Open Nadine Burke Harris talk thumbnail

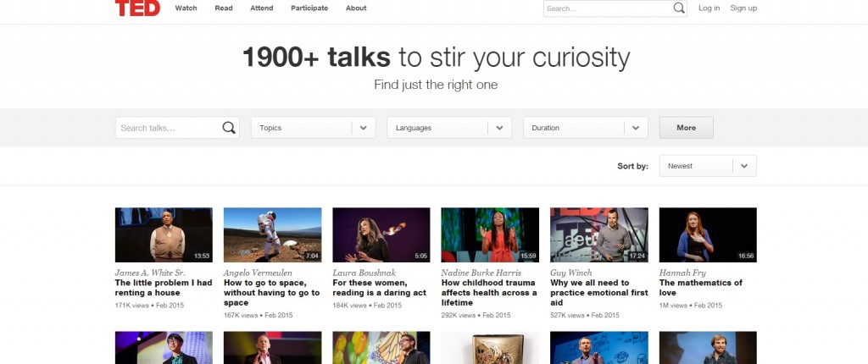[490, 235]
